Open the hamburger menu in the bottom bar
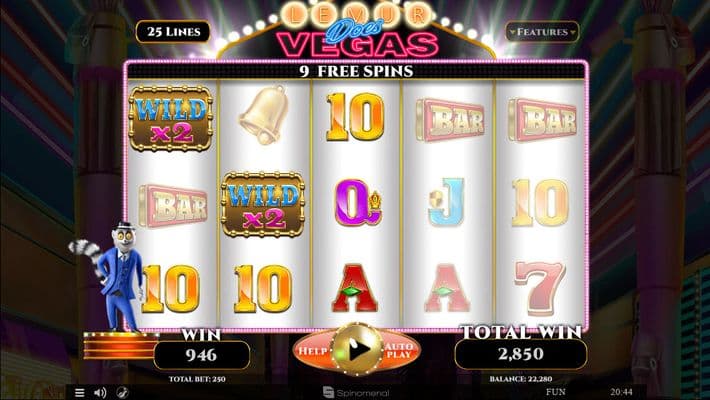Image resolution: width=710 pixels, height=400 pixels. (80, 392)
